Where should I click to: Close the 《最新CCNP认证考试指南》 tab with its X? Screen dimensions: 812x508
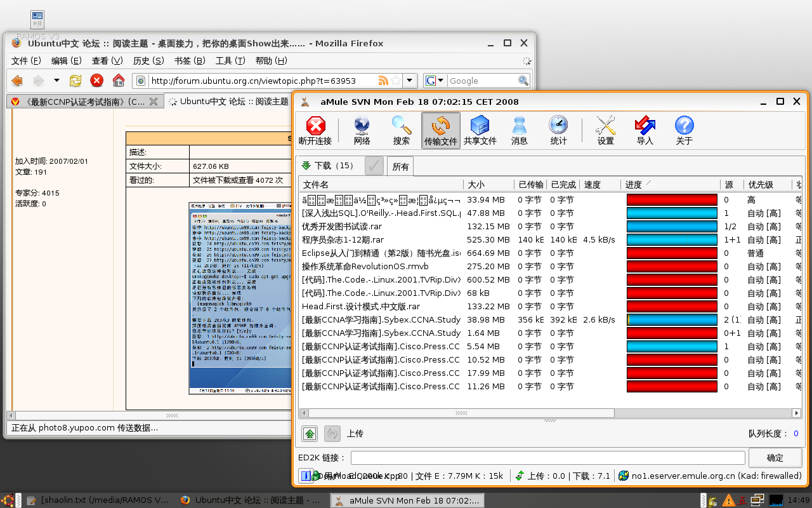pos(153,102)
